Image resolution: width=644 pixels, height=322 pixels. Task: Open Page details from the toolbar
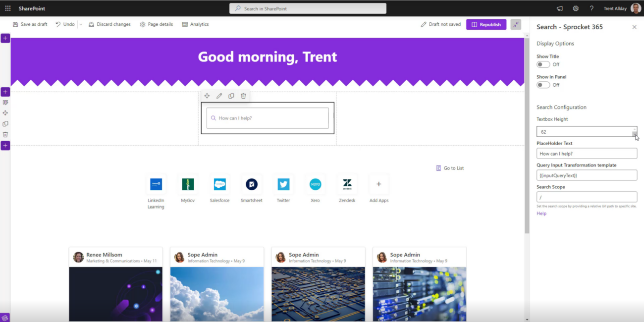coord(157,24)
